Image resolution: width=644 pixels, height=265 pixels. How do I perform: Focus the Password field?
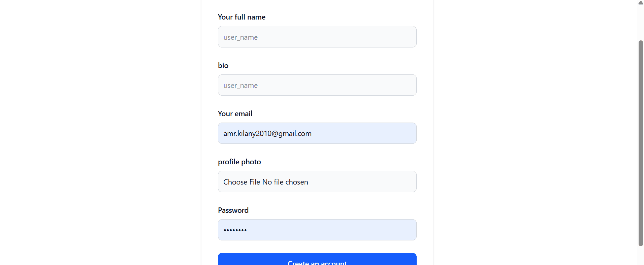tap(317, 230)
